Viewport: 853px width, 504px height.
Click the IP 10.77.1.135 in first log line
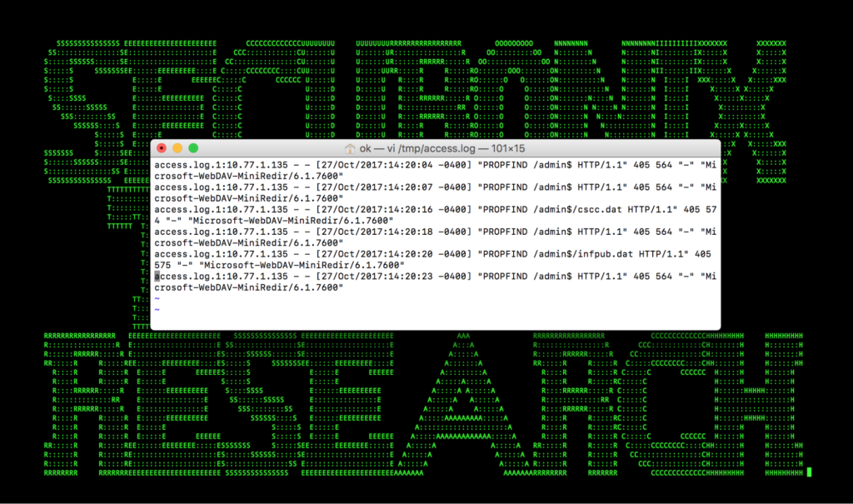point(257,165)
